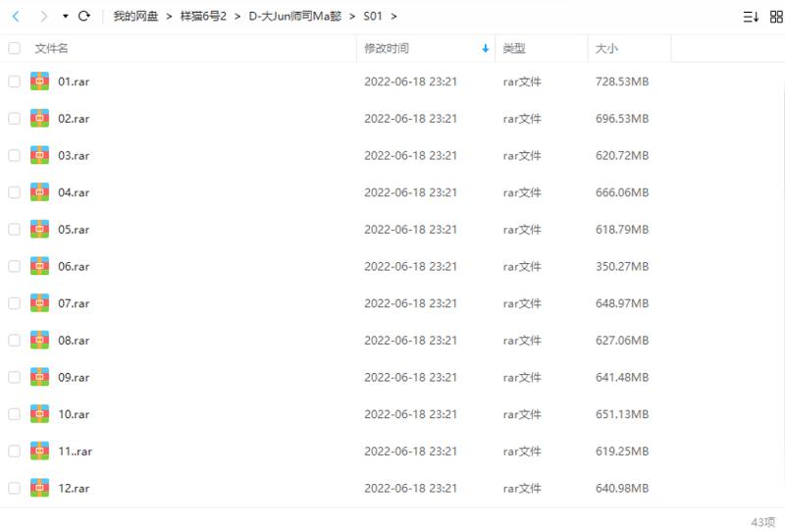
Task: Check the box for 03.rar
Action: pyautogui.click(x=14, y=155)
